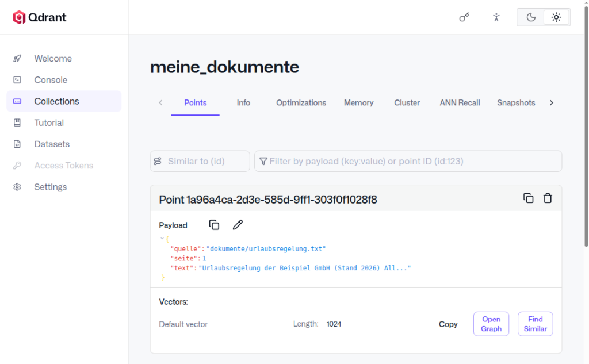Click the Copy vector button
Screen dimensions: 589x364
click(x=448, y=324)
